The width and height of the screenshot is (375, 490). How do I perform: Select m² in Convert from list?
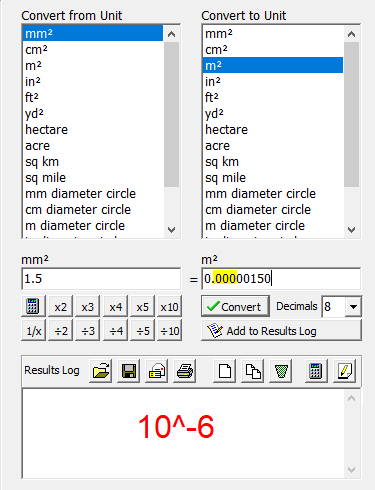click(93, 65)
